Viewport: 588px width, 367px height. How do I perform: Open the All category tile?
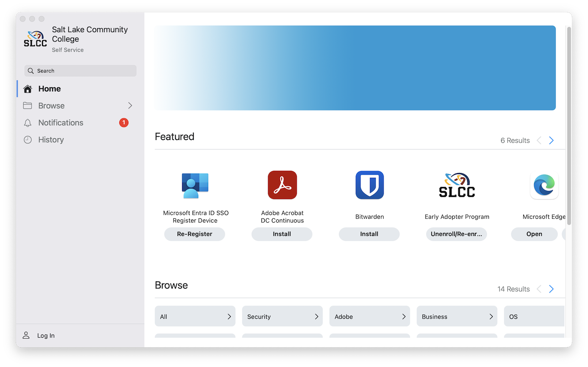[x=195, y=316]
